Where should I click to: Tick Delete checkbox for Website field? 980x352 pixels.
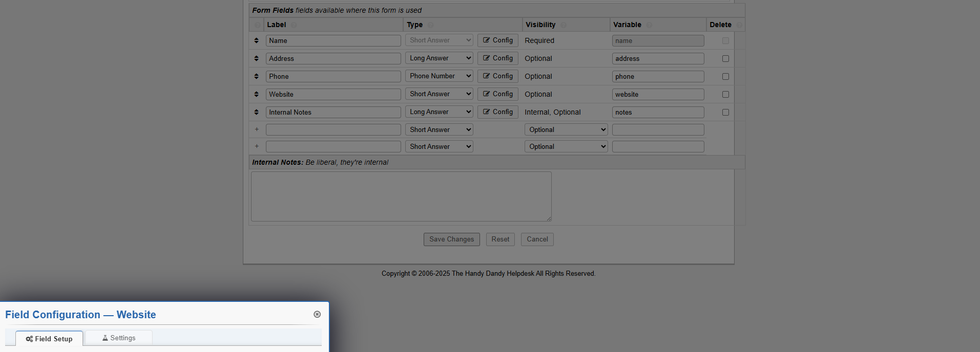click(725, 95)
